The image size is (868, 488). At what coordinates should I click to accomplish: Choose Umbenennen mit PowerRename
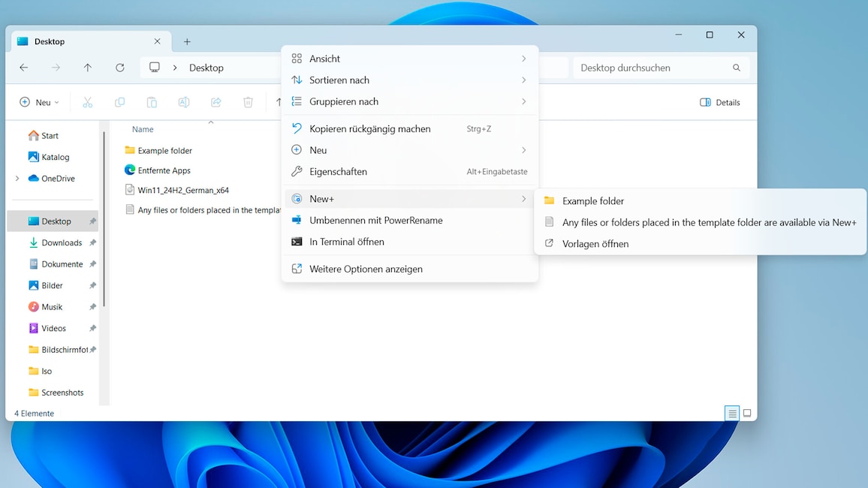point(410,220)
